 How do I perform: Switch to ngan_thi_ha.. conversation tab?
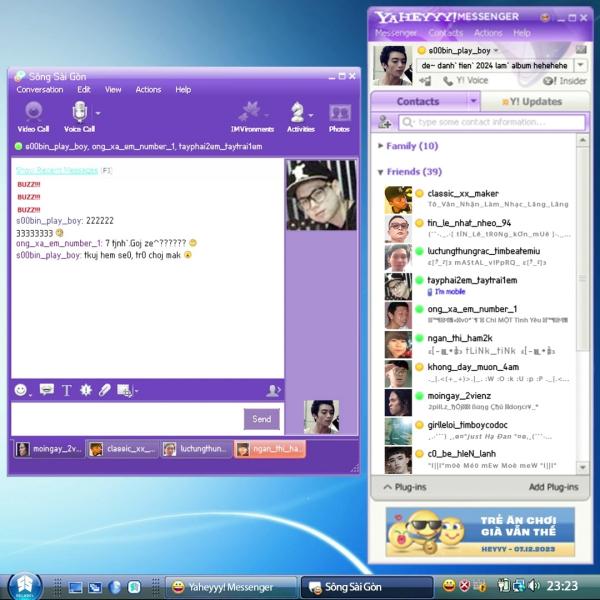(x=270, y=449)
